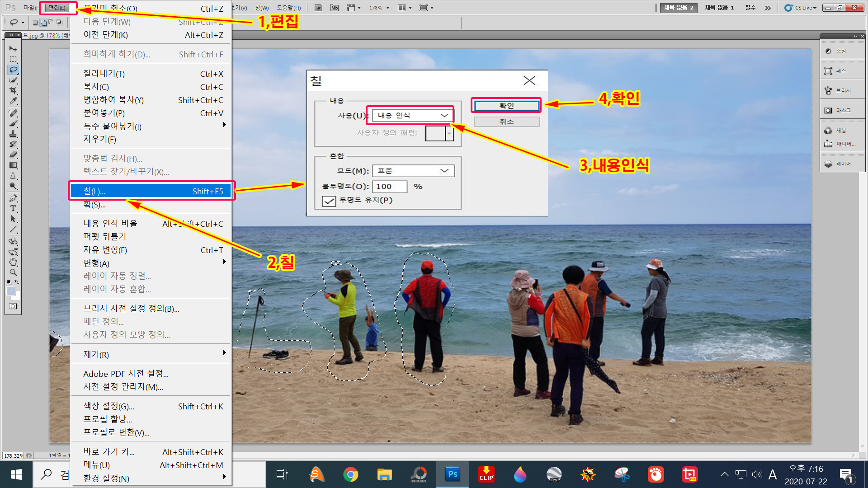868x488 pixels.
Task: Select the Eyedropper tool
Action: tap(13, 101)
